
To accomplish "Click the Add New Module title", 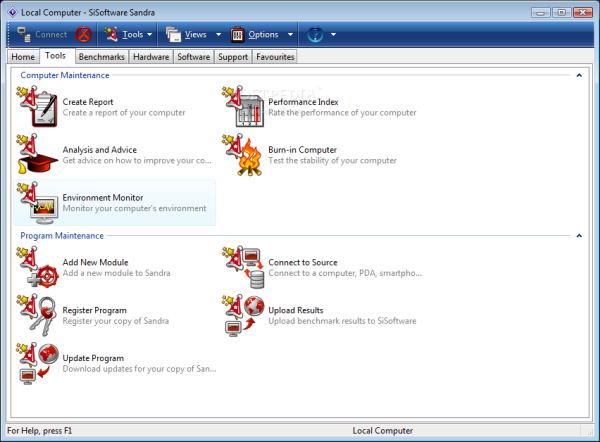I will point(95,262).
